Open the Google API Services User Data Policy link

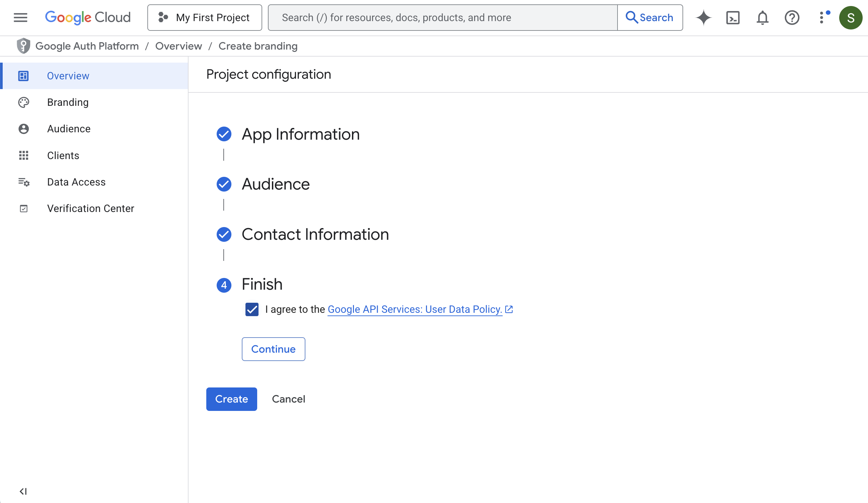coord(414,309)
